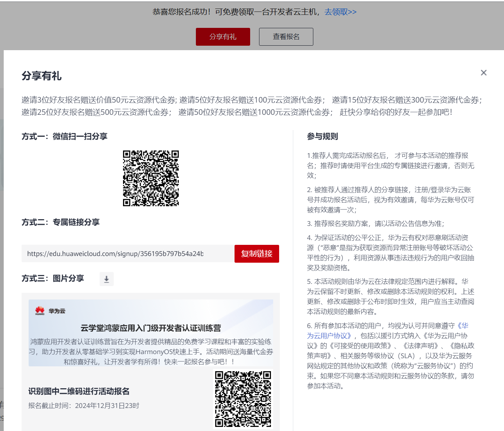Click rule 3 推荐报名奖励方案 text
The width and height of the screenshot is (504, 431).
376,224
